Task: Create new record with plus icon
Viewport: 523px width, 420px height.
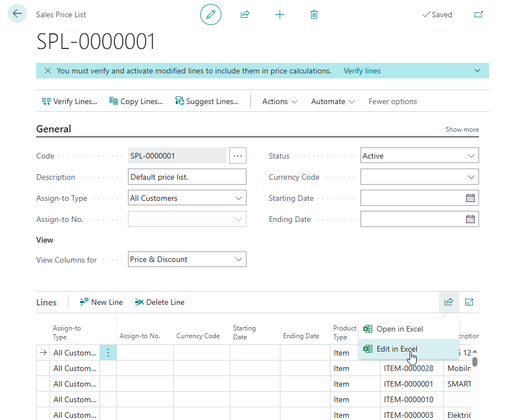Action: pos(279,14)
